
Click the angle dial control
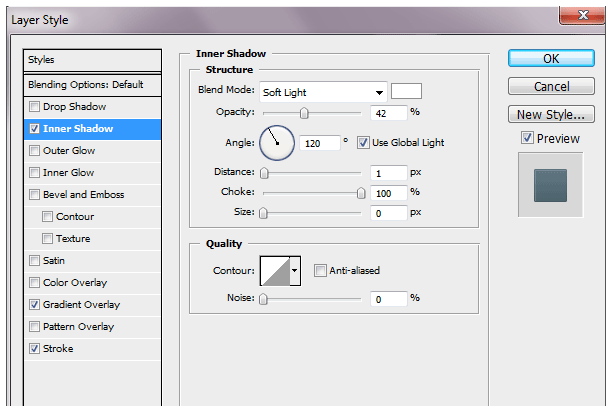point(278,143)
